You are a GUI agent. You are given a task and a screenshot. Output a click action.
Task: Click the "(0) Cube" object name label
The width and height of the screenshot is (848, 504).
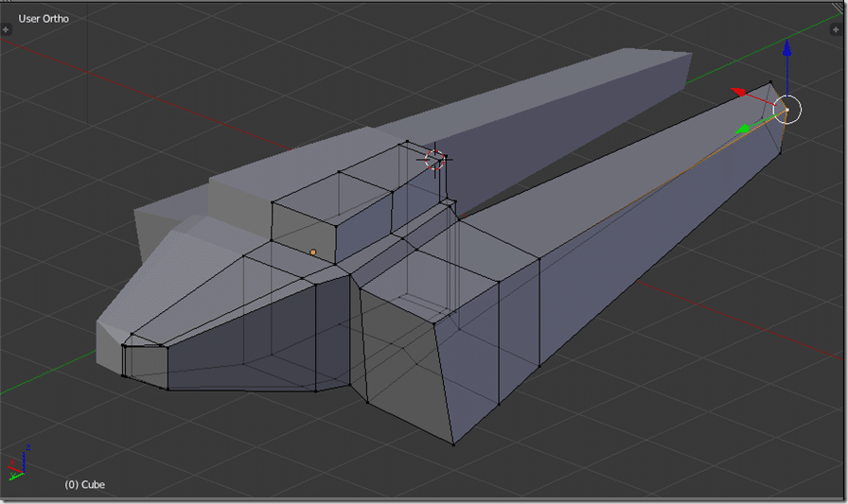point(85,484)
